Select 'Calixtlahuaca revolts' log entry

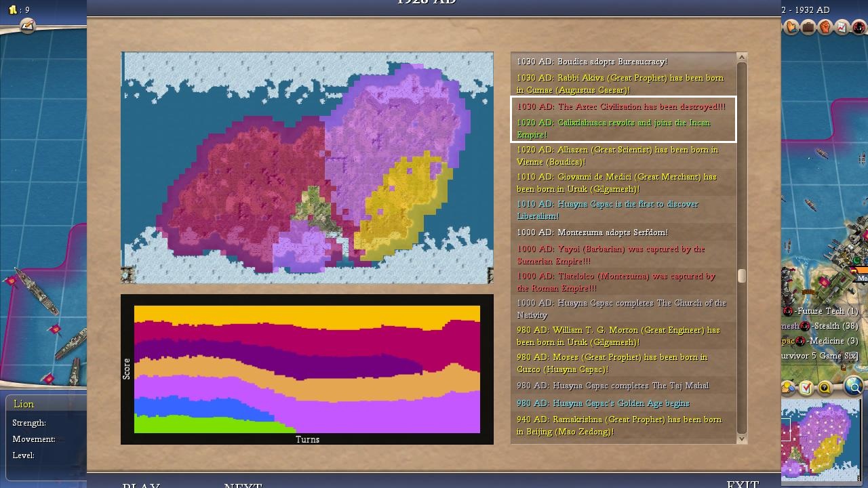pyautogui.click(x=623, y=129)
